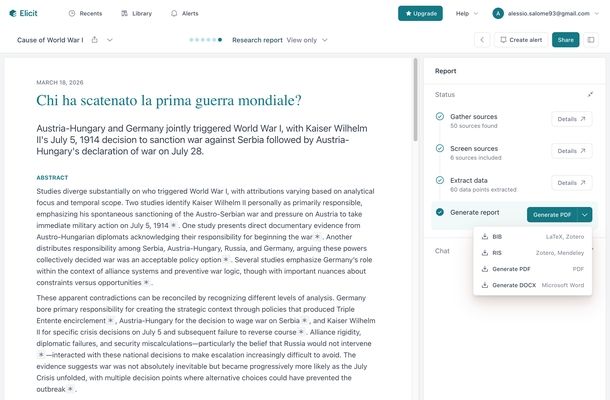Screen dimensions: 610x400
Task: Open the Alerts page
Action: tap(185, 13)
